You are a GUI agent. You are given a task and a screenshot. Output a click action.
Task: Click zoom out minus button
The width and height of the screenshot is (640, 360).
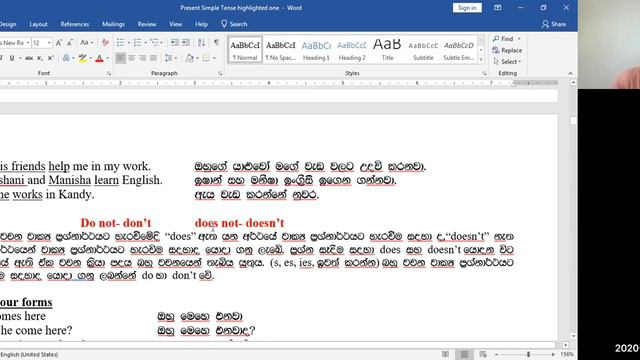[x=497, y=354]
